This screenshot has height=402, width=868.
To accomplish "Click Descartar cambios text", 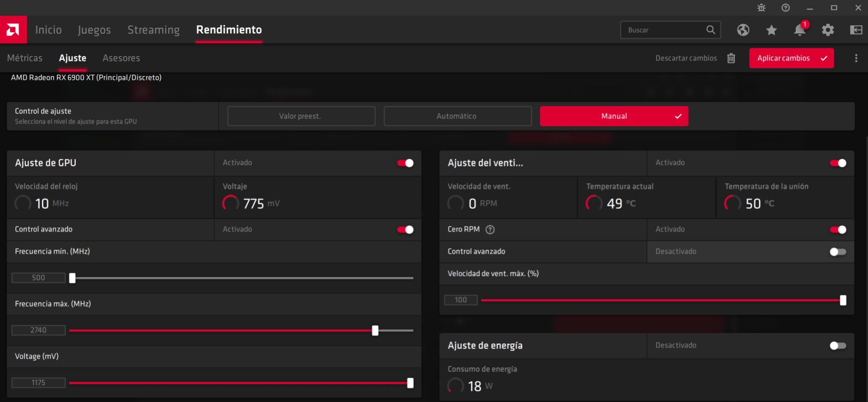I will tap(686, 58).
